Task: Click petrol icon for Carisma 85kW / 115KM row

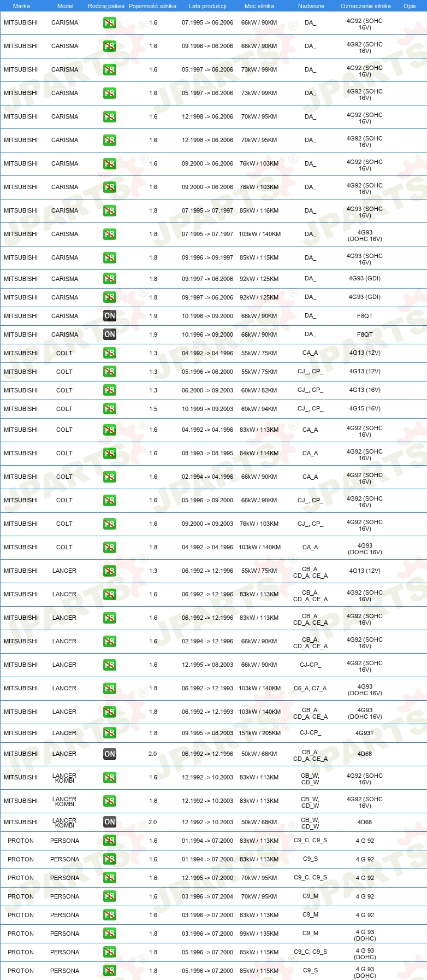Action: (x=110, y=258)
